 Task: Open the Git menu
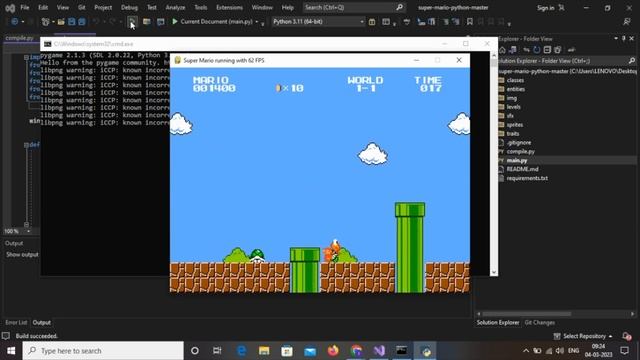coord(82,7)
